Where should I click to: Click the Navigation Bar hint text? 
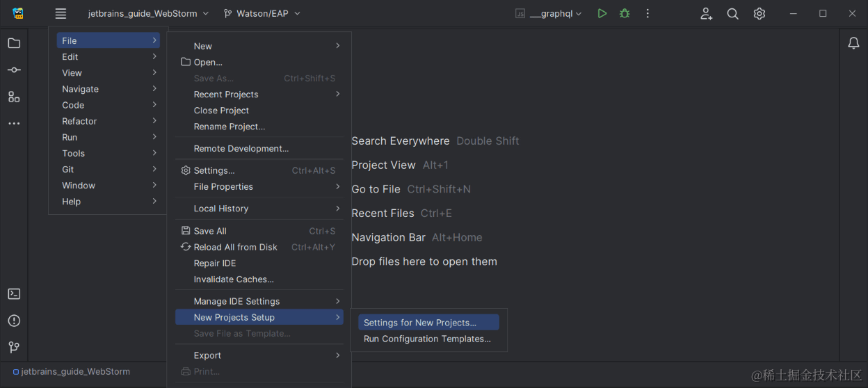pyautogui.click(x=388, y=238)
